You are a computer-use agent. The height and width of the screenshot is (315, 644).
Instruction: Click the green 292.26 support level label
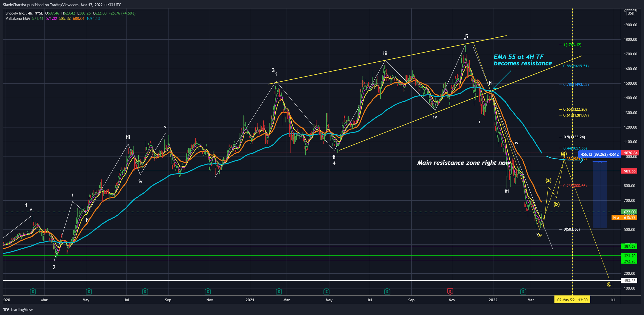click(629, 261)
